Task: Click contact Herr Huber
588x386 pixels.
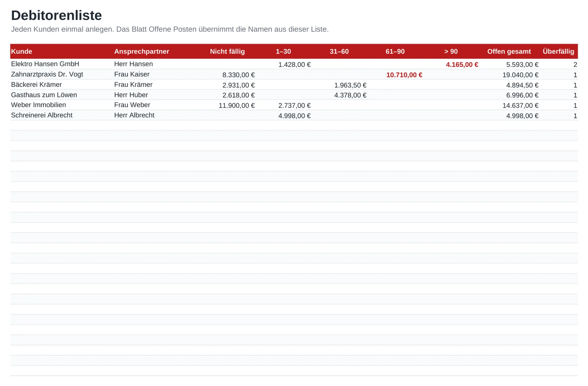Action: (x=131, y=95)
